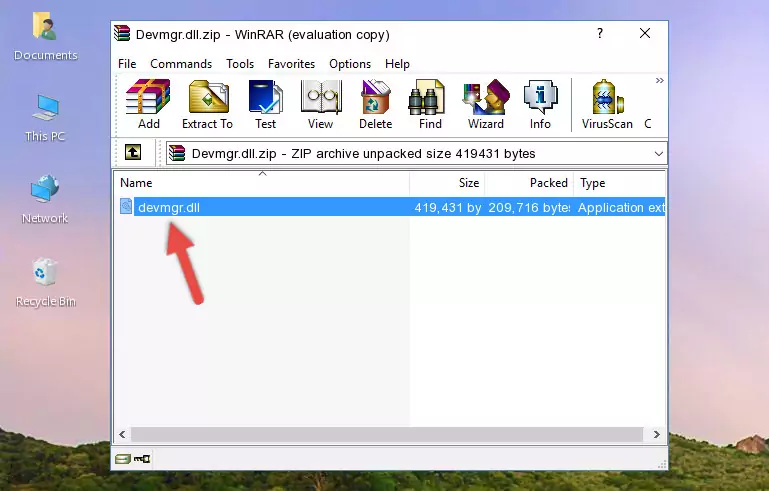The height and width of the screenshot is (491, 769).
Task: Click the partially visible C toolbar button
Action: point(648,124)
